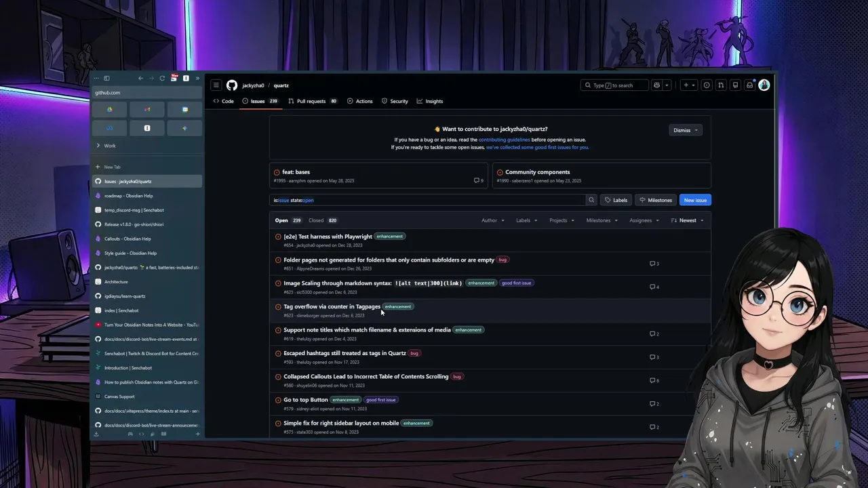868x488 pixels.
Task: Open the contributing guidelines link
Action: [504, 140]
